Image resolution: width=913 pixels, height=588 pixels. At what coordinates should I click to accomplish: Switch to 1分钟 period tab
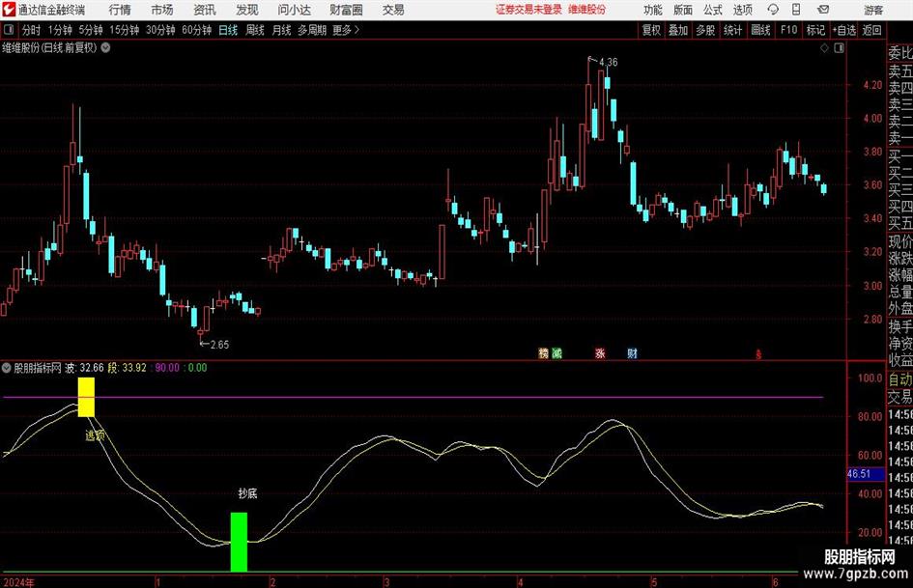pyautogui.click(x=60, y=30)
